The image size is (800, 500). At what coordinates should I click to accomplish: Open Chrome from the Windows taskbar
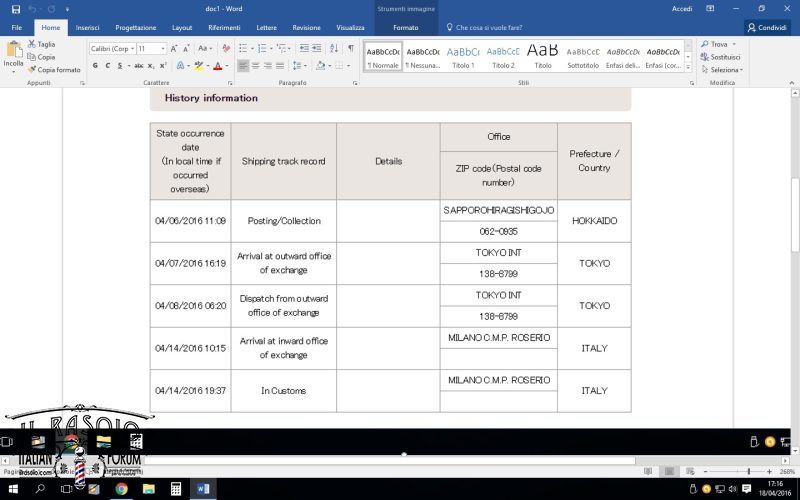(121, 489)
